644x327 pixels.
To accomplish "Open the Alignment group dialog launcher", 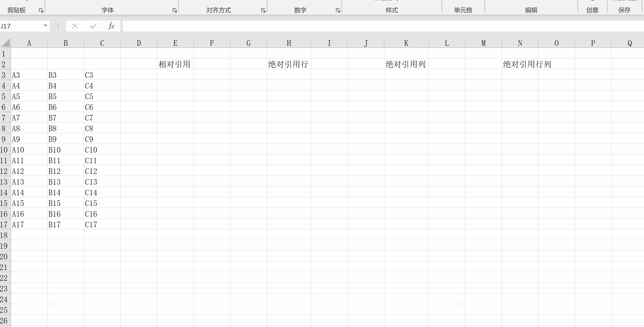I will tap(263, 10).
